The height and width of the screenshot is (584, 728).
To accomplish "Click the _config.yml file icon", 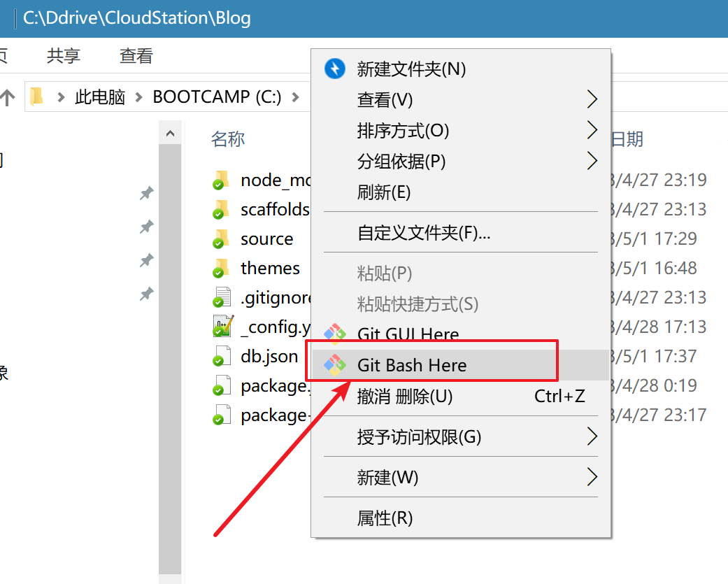I will pos(223,326).
